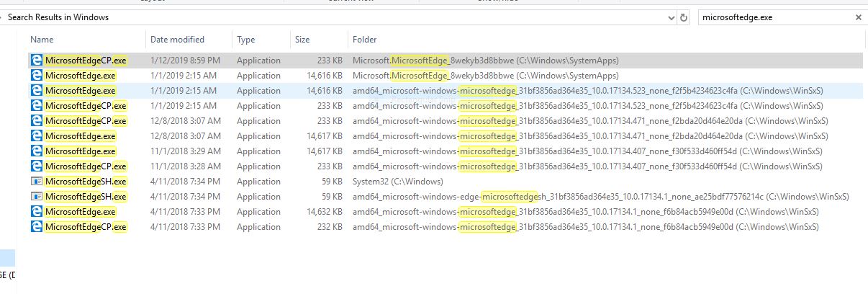Sort by the Type column header
The image size is (868, 294).
(x=246, y=40)
